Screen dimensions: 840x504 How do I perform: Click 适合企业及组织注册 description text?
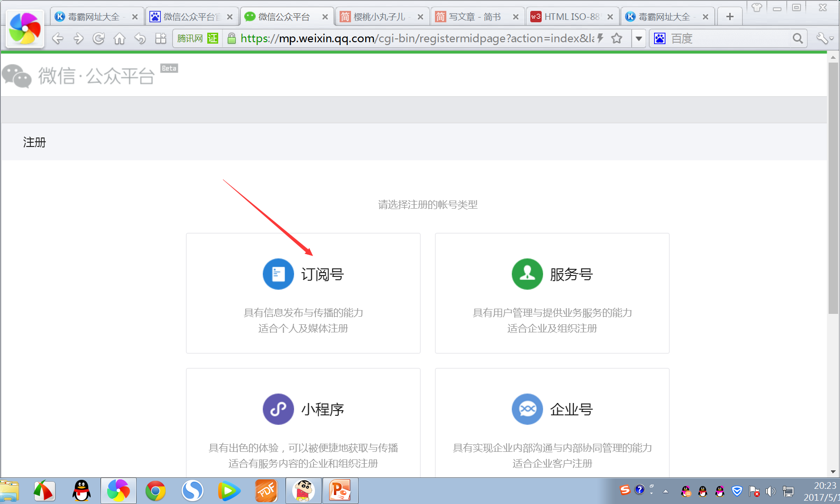tap(552, 329)
